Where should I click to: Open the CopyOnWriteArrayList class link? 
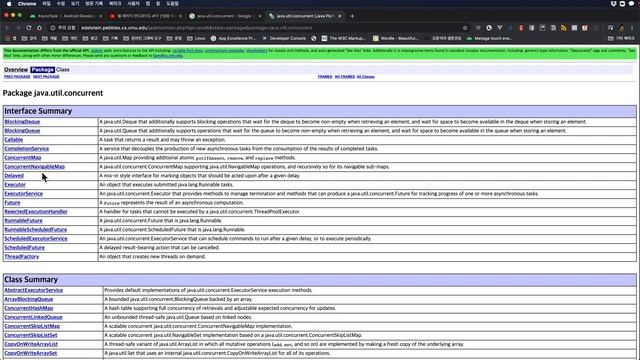31,344
